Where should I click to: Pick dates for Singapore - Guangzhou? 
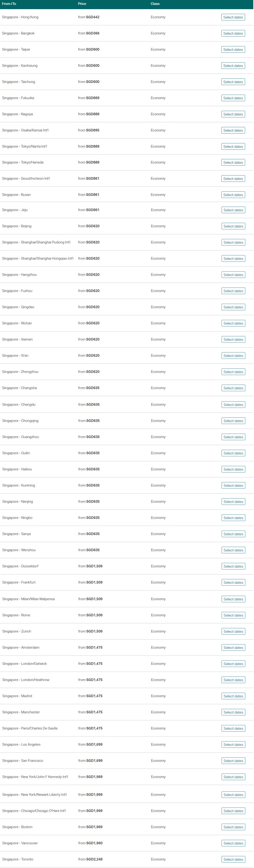click(233, 437)
